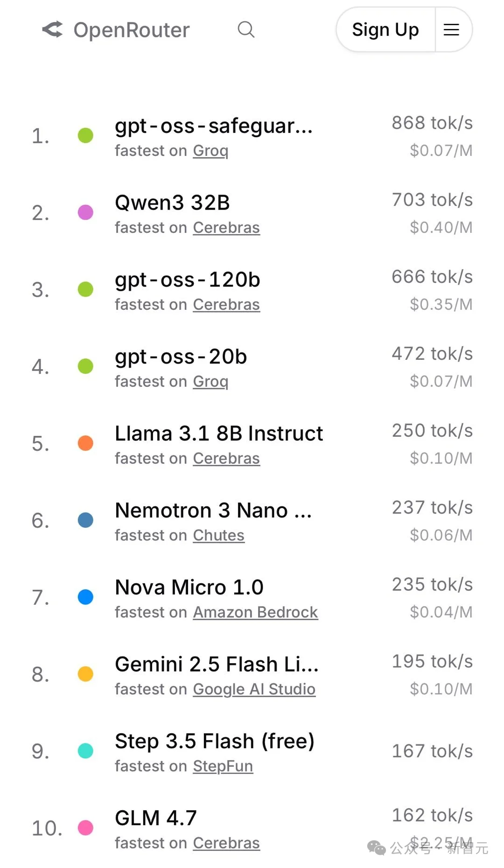
Task: Open the Amazon Bedrock link
Action: click(x=255, y=612)
